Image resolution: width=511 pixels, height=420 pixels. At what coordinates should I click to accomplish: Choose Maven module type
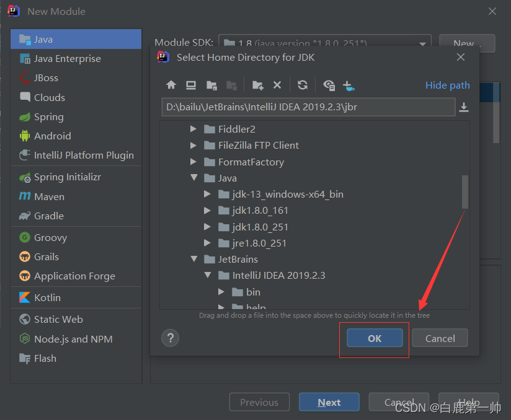click(x=76, y=196)
